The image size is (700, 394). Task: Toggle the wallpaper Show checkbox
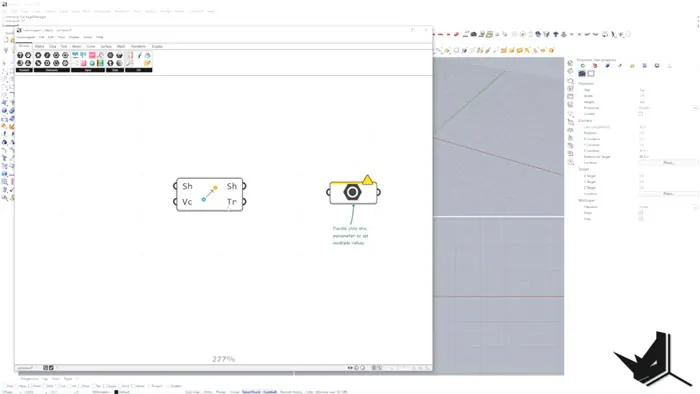641,213
